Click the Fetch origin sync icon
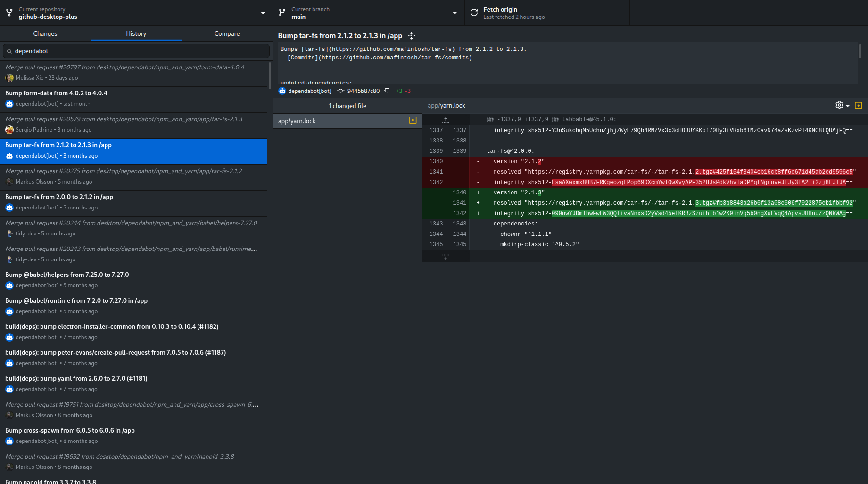The image size is (868, 484). coord(474,13)
